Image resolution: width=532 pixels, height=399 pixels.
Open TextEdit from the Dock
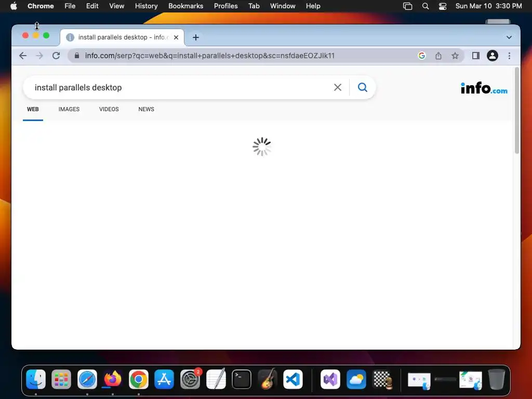click(216, 379)
